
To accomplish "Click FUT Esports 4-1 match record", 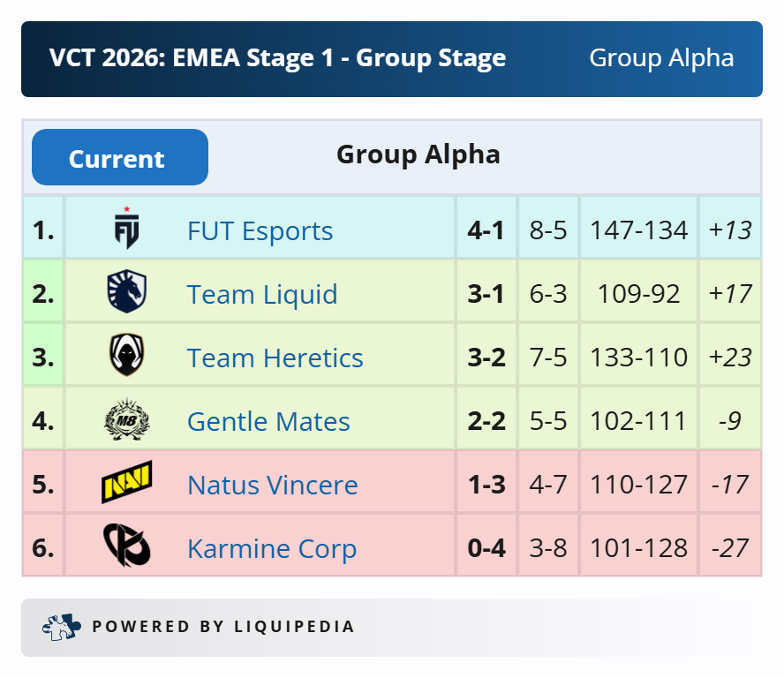I will (x=486, y=230).
